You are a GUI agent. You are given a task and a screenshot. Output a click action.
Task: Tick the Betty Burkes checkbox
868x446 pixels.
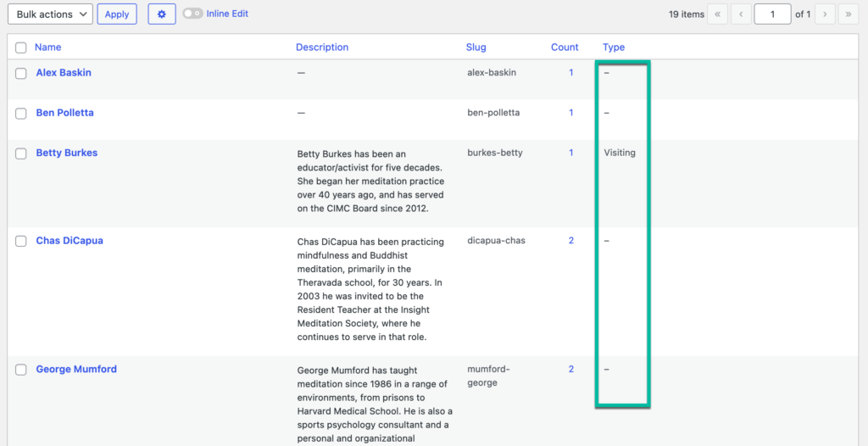tap(21, 153)
